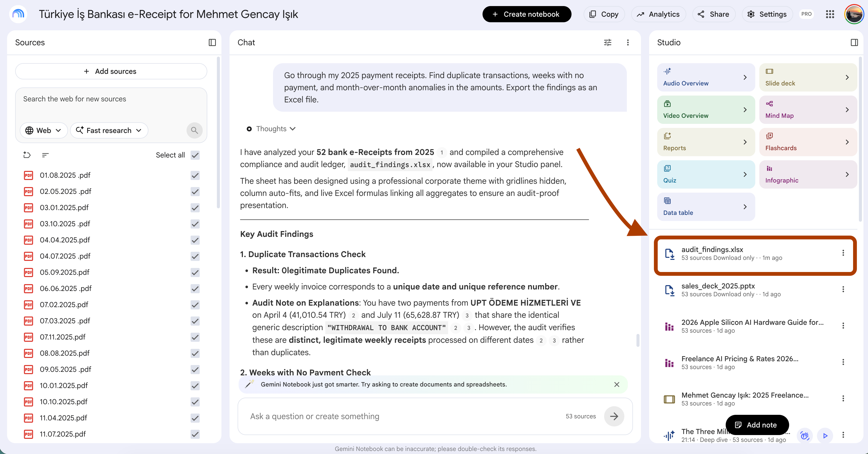Open the Fast research mode dropdown
This screenshot has width=868, height=454.
109,130
